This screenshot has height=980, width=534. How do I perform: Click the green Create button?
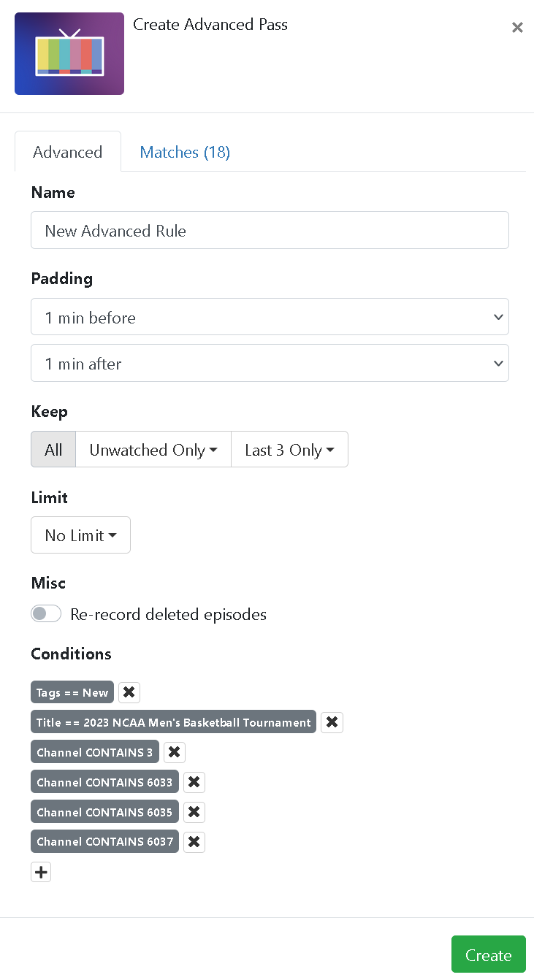488,954
